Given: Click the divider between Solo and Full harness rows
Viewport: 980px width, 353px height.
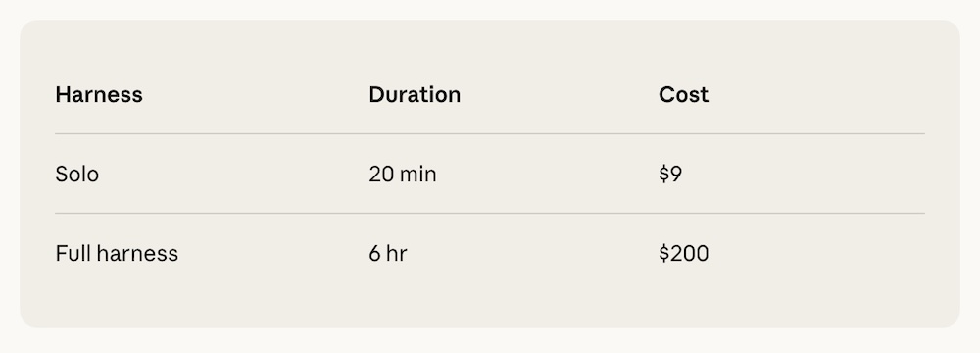Looking at the screenshot, I should (490, 214).
